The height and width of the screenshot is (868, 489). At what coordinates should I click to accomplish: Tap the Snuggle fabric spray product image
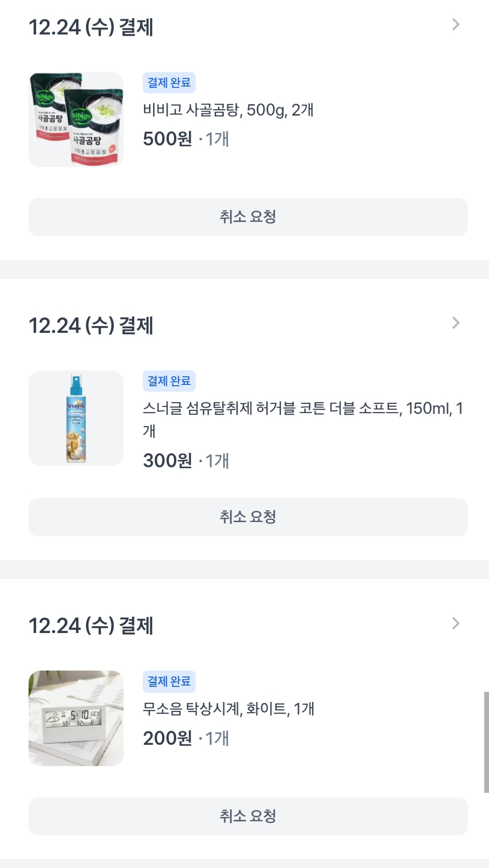(76, 418)
